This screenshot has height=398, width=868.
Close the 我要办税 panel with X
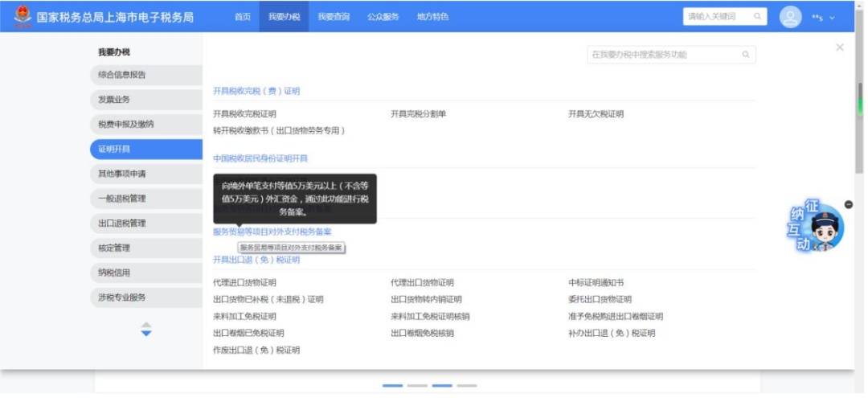(840, 47)
